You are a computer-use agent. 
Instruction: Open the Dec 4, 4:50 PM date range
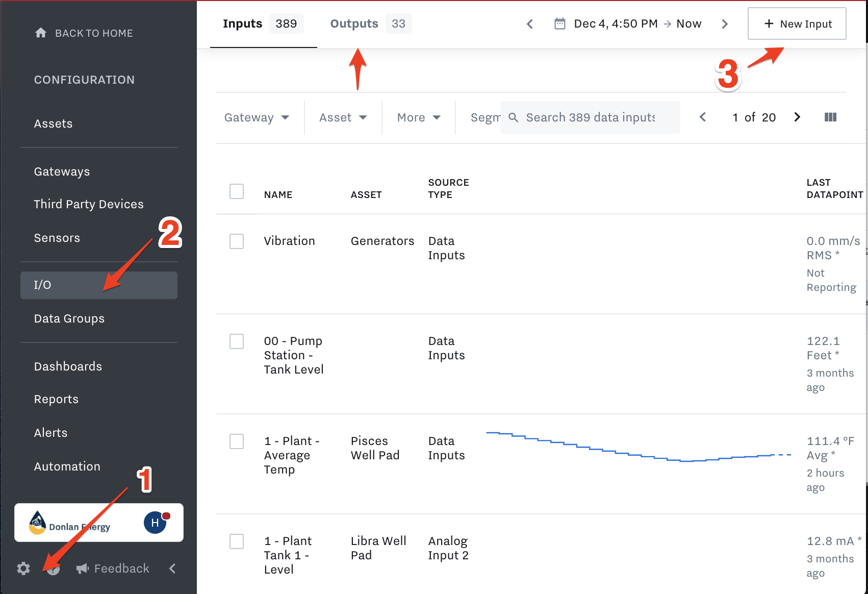click(637, 23)
